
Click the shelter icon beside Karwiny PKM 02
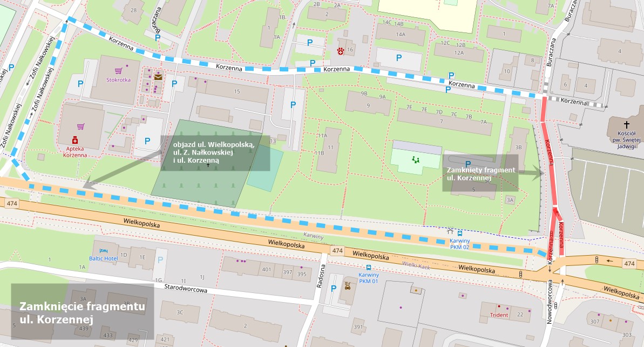point(450,232)
